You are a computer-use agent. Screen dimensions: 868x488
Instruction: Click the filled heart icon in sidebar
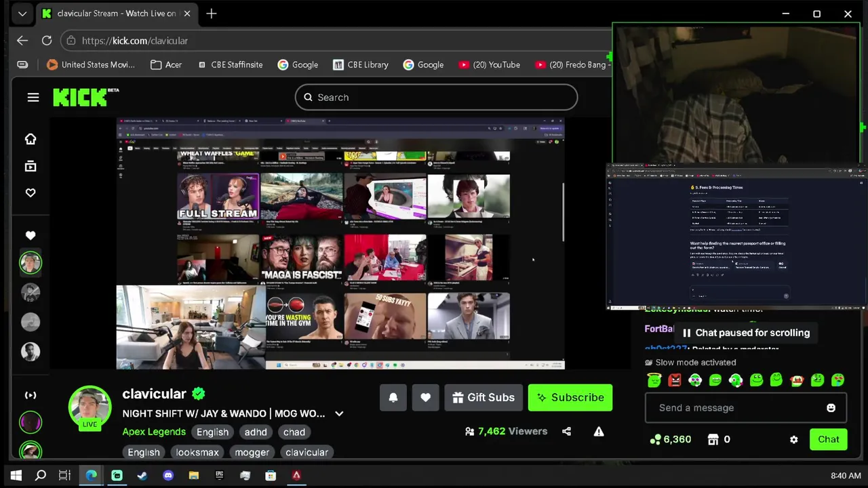31,235
